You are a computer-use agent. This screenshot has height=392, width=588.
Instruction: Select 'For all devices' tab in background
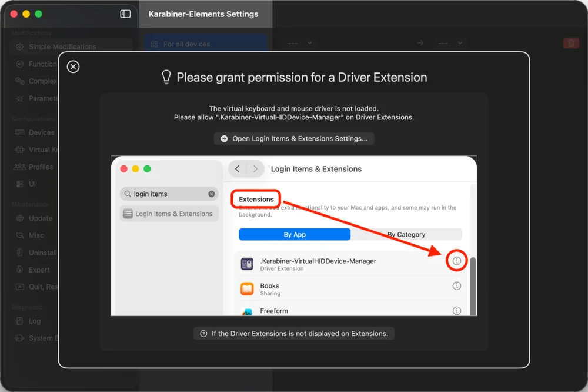tap(206, 44)
